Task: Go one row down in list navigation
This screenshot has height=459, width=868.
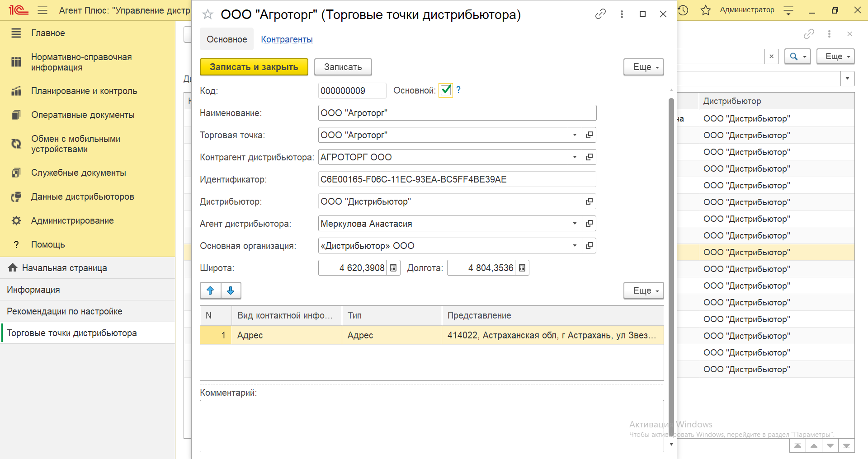Action: coord(830,446)
